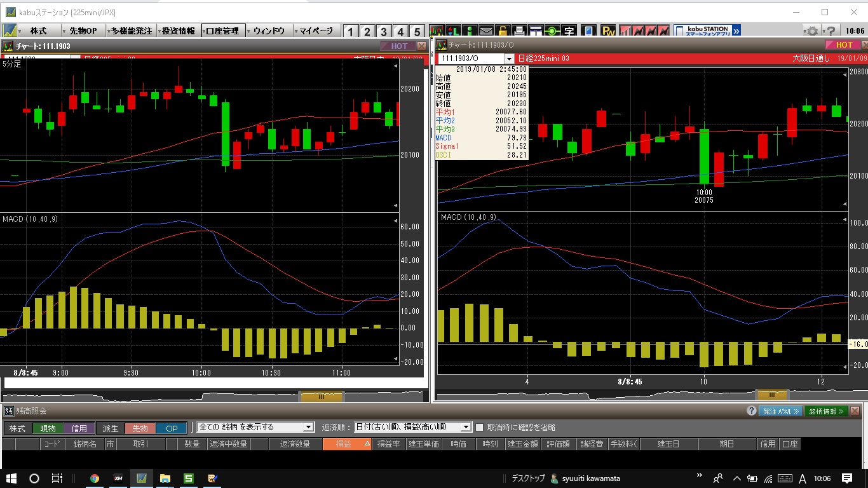This screenshot has height=488, width=868.
Task: Open the 返済順 sort order dropdown
Action: pyautogui.click(x=412, y=427)
